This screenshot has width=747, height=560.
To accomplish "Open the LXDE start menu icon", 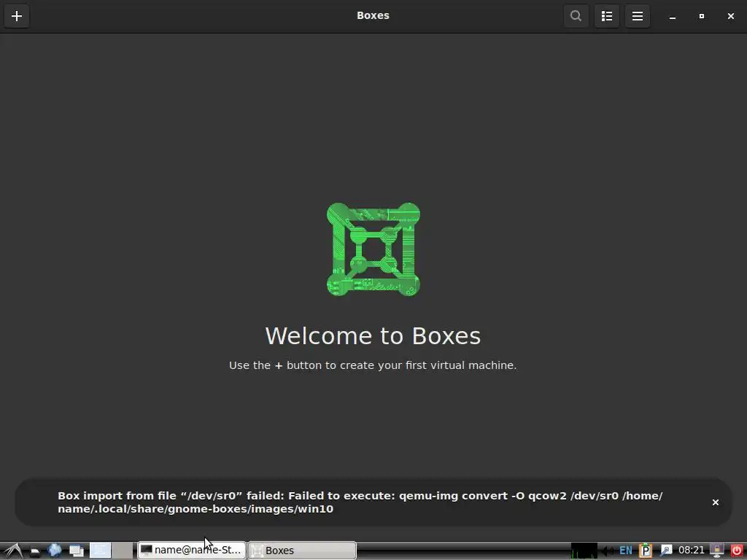I will coord(13,551).
